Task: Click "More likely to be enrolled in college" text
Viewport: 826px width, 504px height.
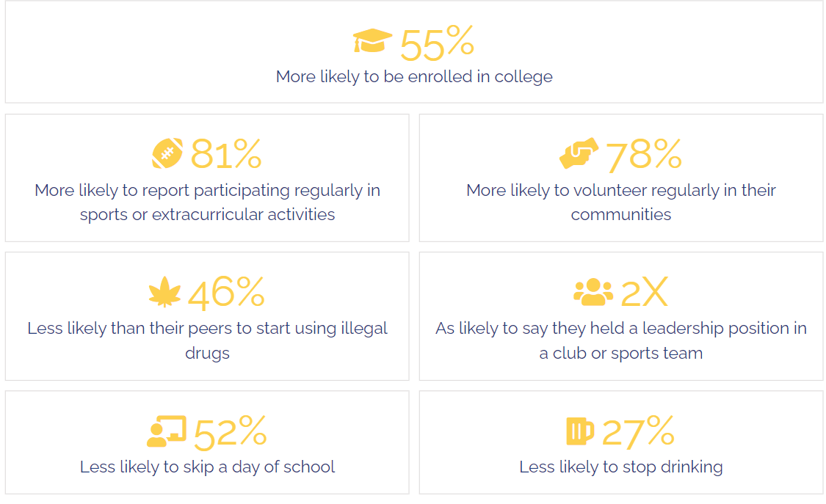Action: click(414, 76)
